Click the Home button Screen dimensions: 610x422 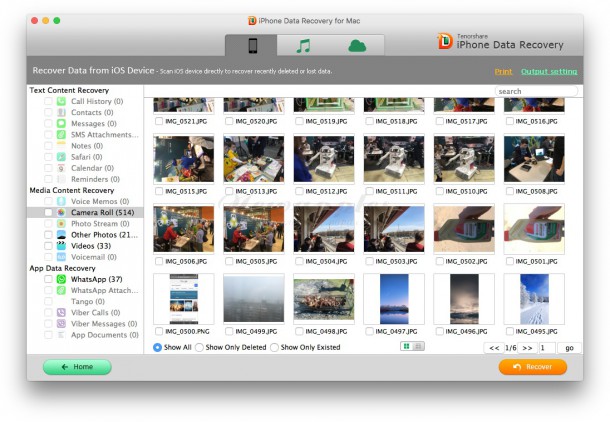coord(77,367)
